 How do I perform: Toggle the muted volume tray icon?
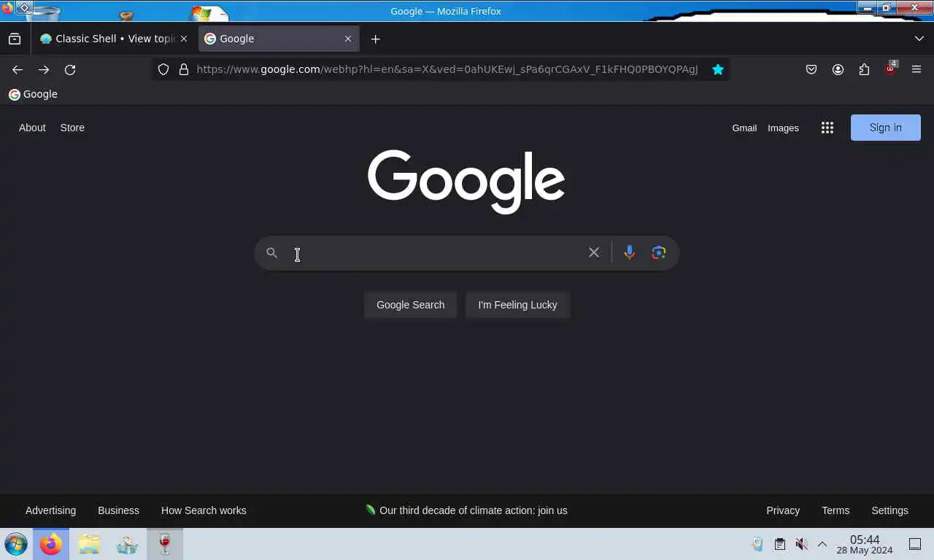(x=801, y=544)
